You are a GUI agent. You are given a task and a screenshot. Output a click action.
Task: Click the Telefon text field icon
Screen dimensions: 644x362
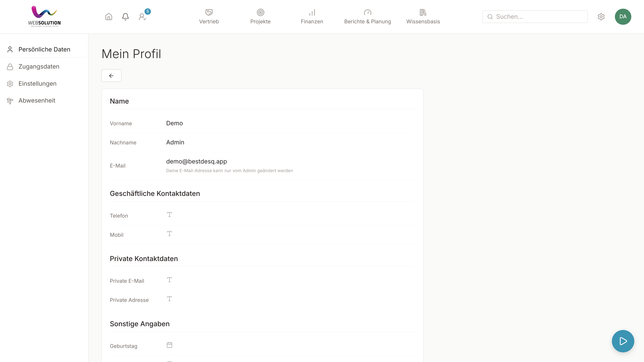169,215
